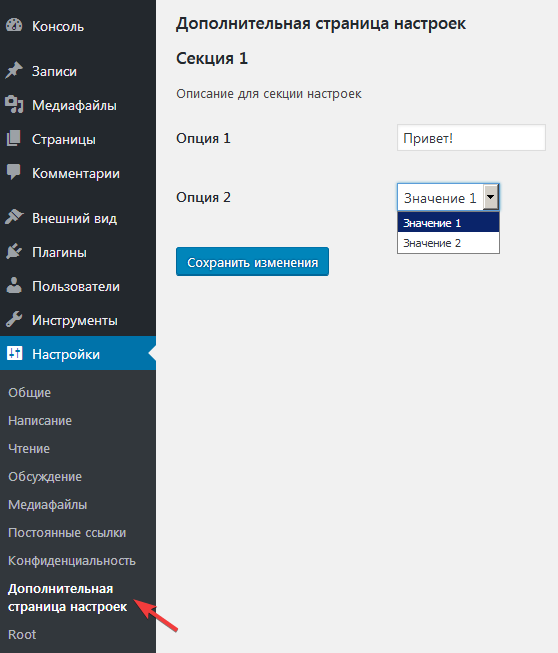Open the Плагины menu label
558x653 pixels.
click(x=59, y=252)
